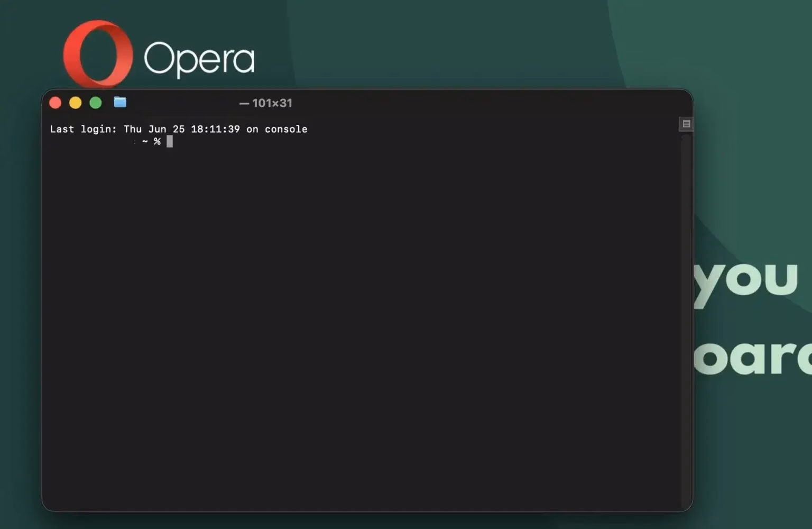This screenshot has width=812, height=529.
Task: Minimize the Terminal with the yellow button
Action: click(76, 103)
